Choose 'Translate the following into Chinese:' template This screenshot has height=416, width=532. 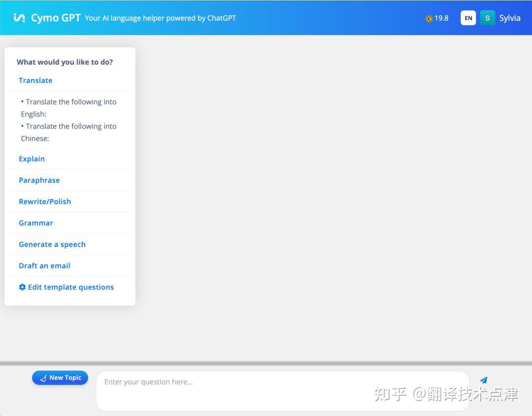[x=68, y=133]
